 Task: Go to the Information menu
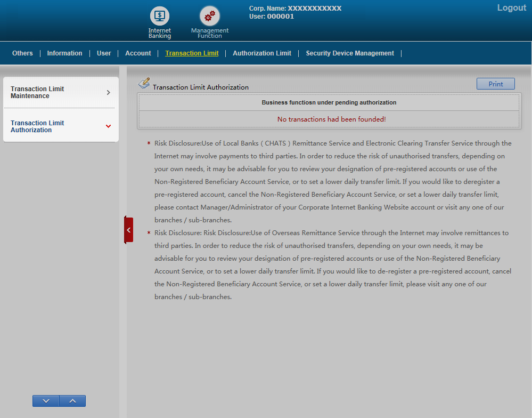(x=64, y=53)
